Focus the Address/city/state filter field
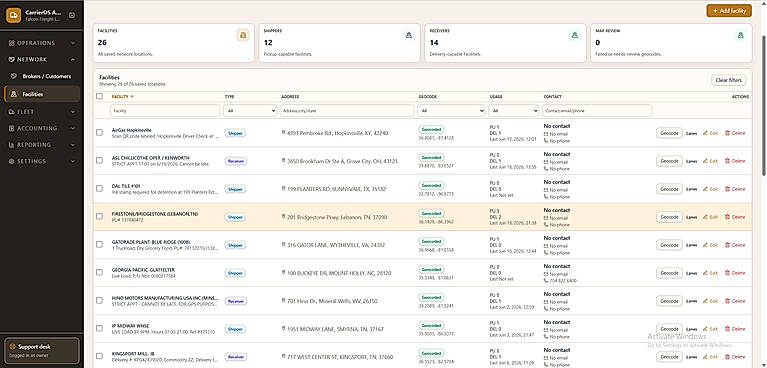 [x=347, y=111]
